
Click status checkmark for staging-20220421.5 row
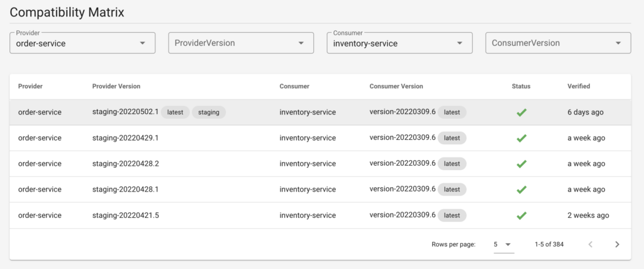coord(521,215)
